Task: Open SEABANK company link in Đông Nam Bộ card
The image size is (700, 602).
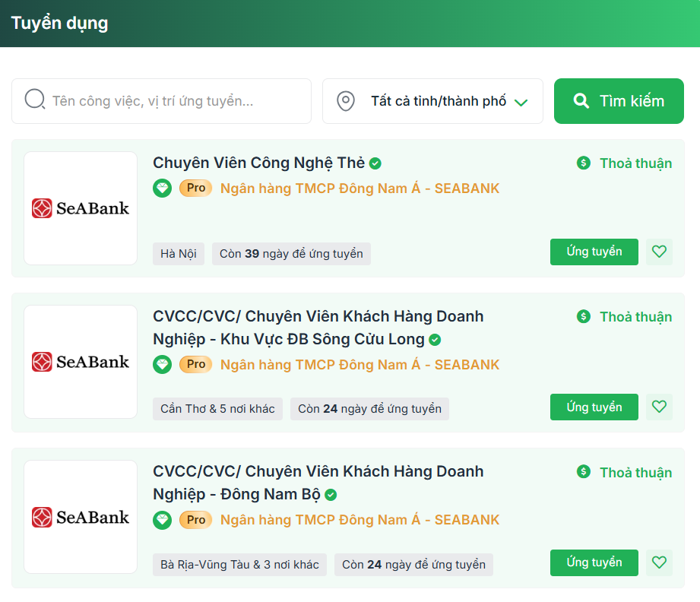Action: pyautogui.click(x=360, y=520)
